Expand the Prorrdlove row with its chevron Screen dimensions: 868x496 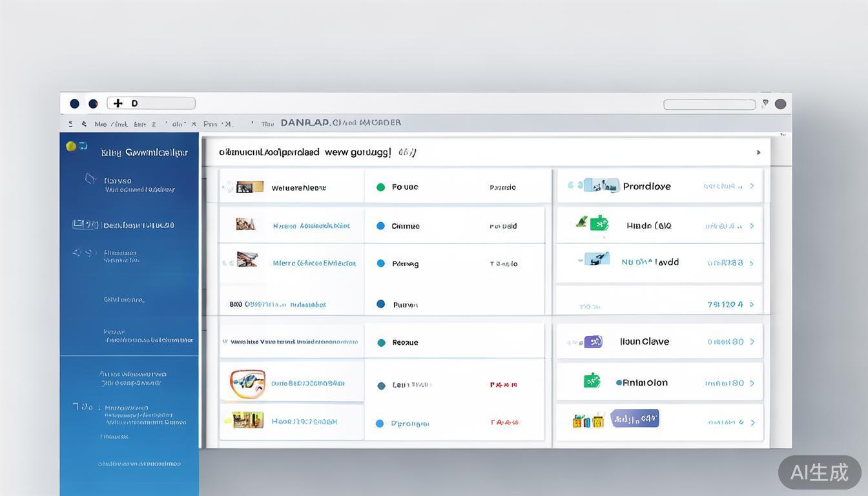pos(752,186)
